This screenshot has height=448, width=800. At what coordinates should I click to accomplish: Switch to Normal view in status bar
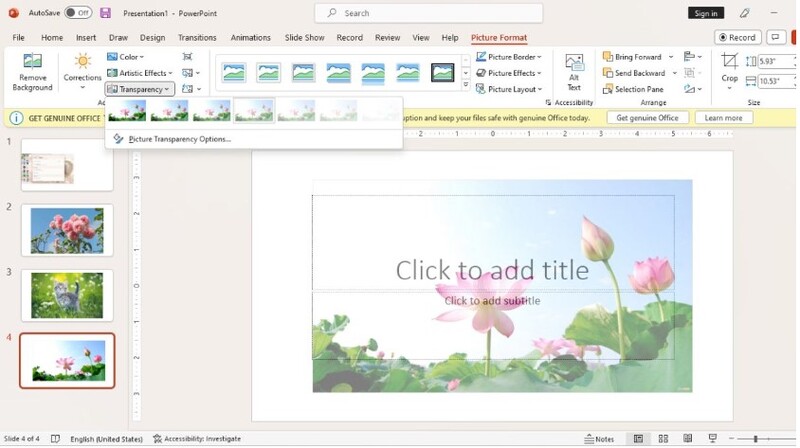[638, 439]
